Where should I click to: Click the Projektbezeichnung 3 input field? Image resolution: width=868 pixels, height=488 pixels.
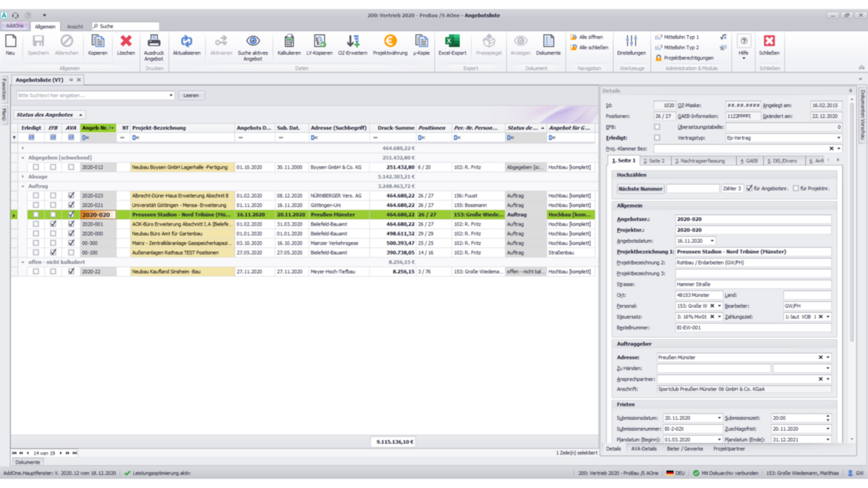(x=752, y=273)
